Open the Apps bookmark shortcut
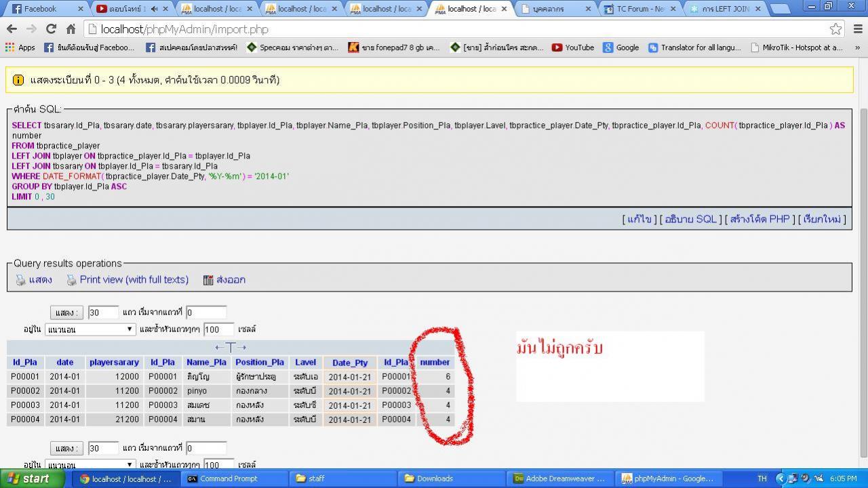 tap(20, 47)
